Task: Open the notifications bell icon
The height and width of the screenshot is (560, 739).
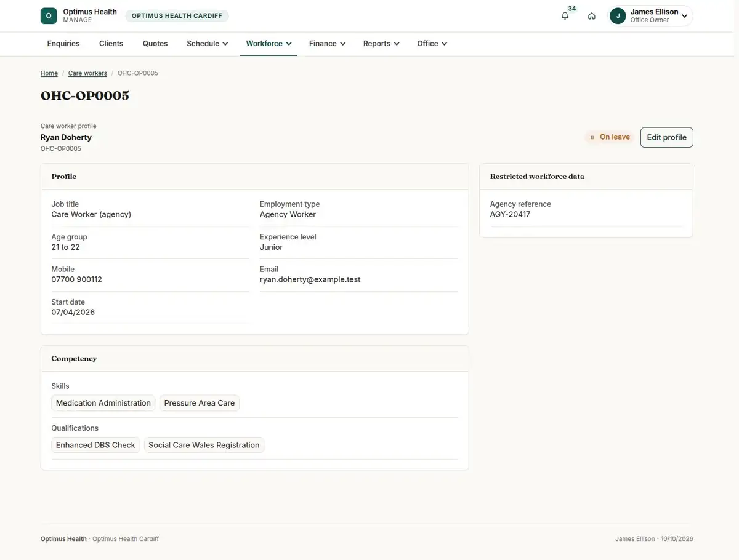Action: 565,16
